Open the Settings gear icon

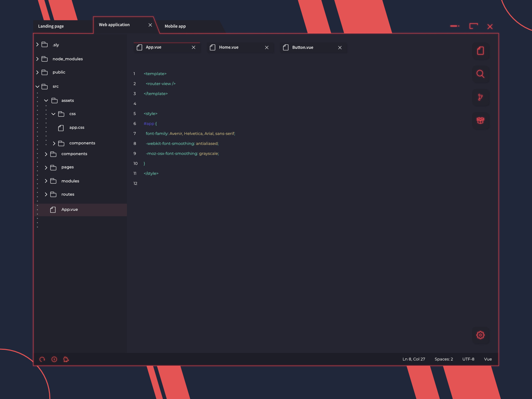click(480, 335)
